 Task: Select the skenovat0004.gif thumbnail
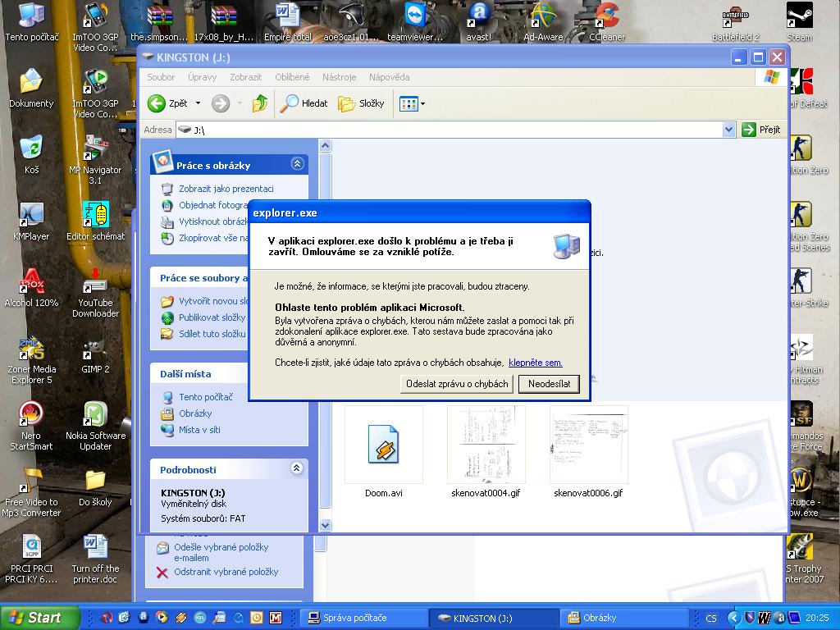(486, 444)
